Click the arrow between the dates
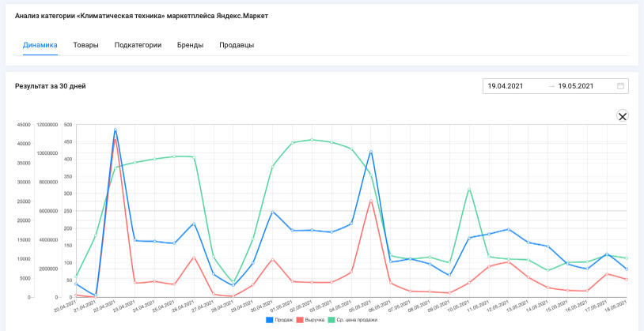 pos(551,86)
